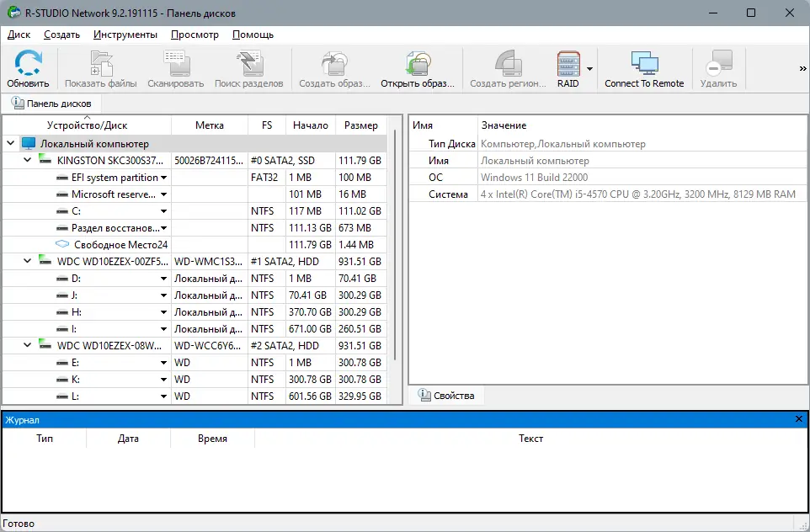This screenshot has height=532, width=810.
Task: Open an image via Открыть образ icon
Action: (418, 63)
